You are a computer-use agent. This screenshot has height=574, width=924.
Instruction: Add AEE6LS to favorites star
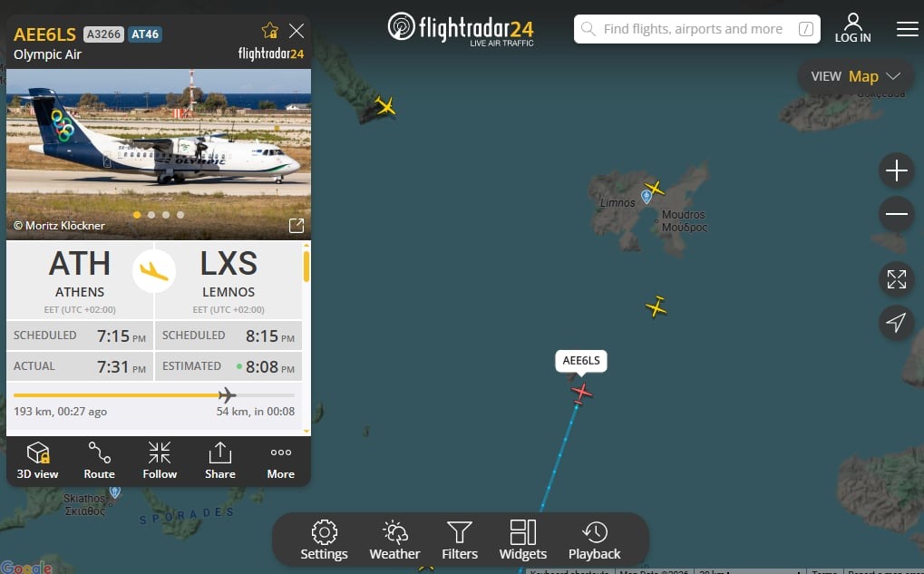coord(270,30)
